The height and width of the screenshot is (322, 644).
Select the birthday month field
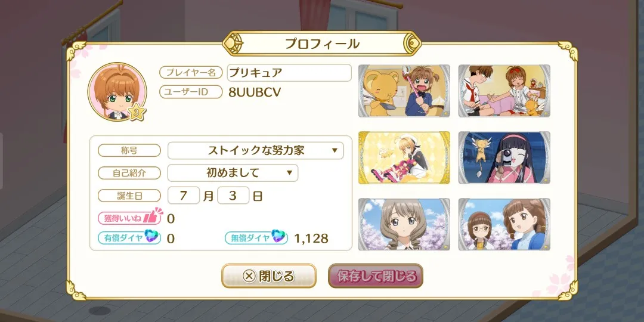tap(184, 196)
